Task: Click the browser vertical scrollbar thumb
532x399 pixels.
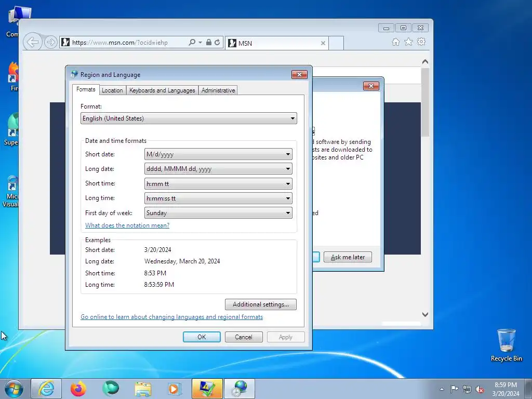Action: pyautogui.click(x=425, y=102)
